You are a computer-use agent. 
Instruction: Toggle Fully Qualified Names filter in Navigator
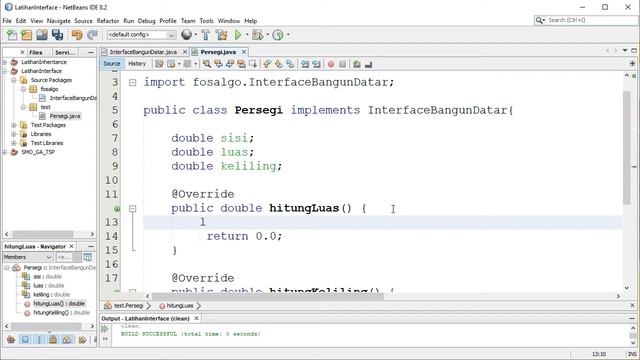click(x=82, y=340)
